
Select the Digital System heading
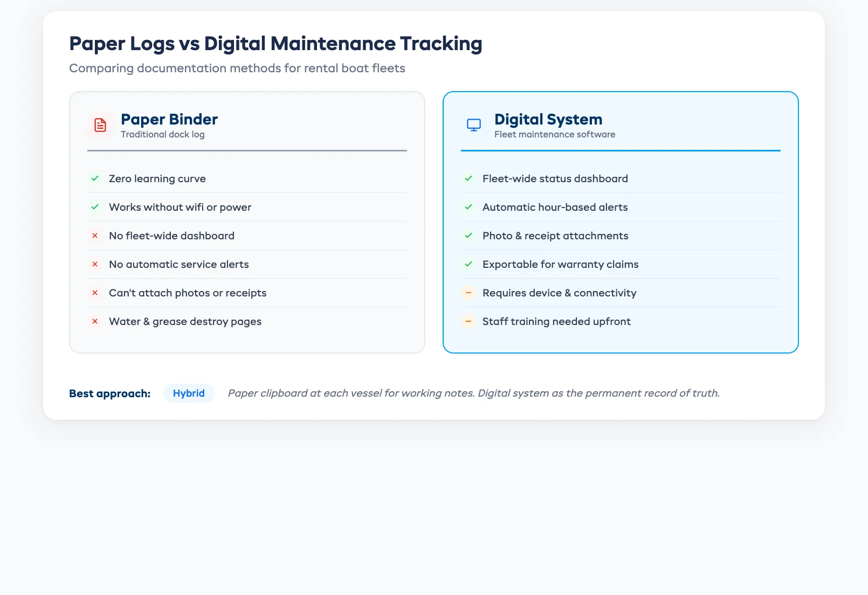coord(548,119)
